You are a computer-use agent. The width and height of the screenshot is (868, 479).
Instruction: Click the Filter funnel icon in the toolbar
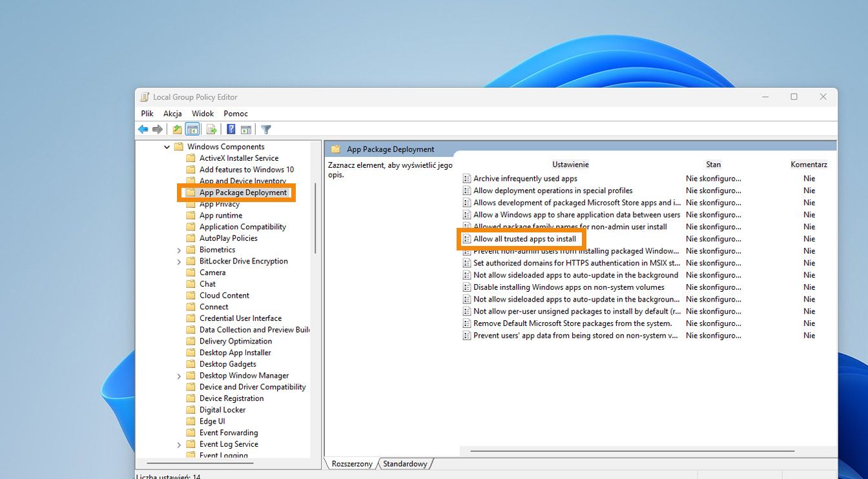(266, 129)
